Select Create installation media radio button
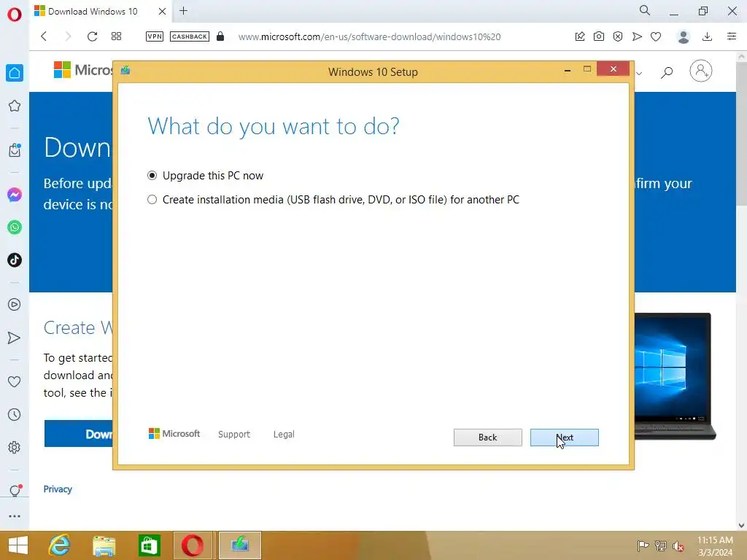The image size is (747, 560). [x=152, y=200]
